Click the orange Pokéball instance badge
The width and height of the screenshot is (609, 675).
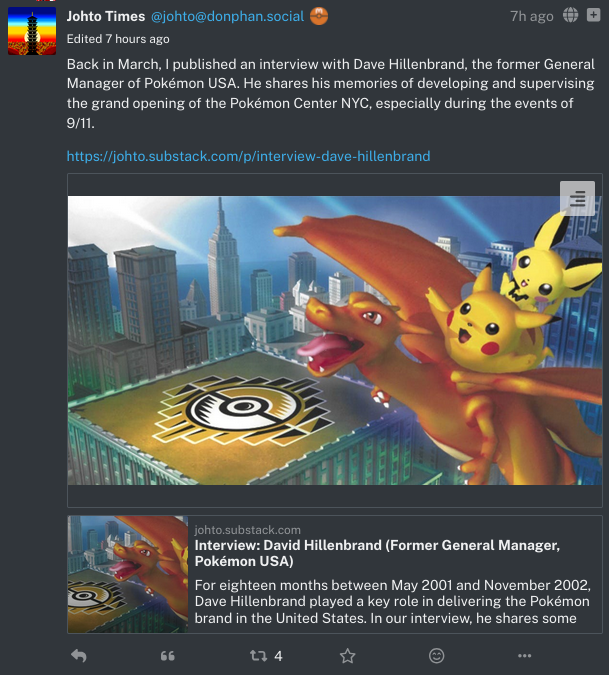pyautogui.click(x=319, y=16)
